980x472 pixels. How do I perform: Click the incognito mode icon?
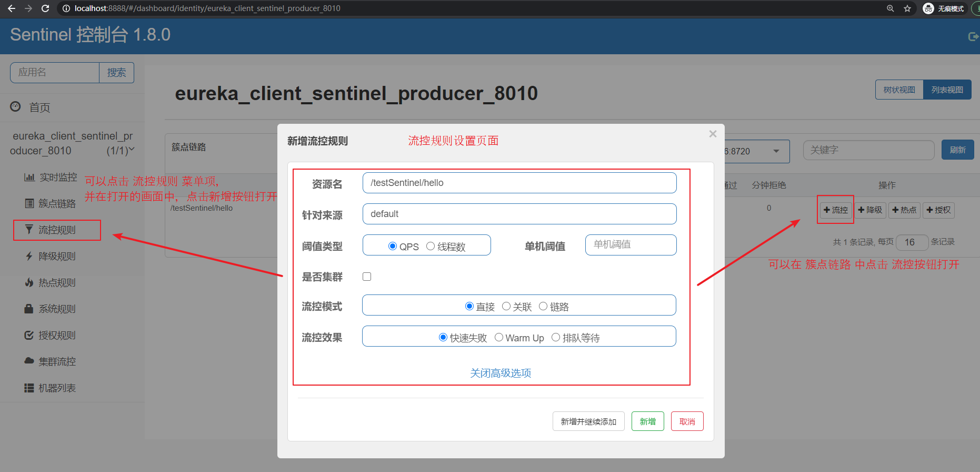(x=928, y=8)
